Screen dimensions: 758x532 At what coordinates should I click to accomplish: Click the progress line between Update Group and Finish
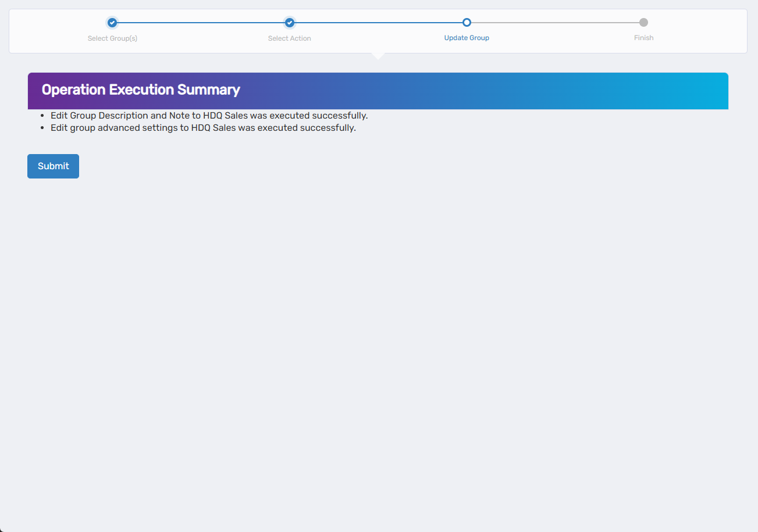[x=555, y=22]
